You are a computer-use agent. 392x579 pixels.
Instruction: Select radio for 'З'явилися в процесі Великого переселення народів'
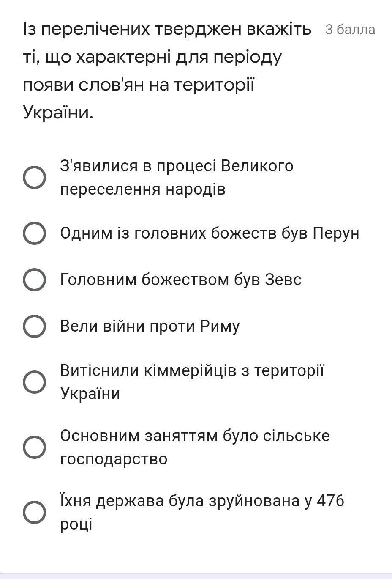point(34,178)
